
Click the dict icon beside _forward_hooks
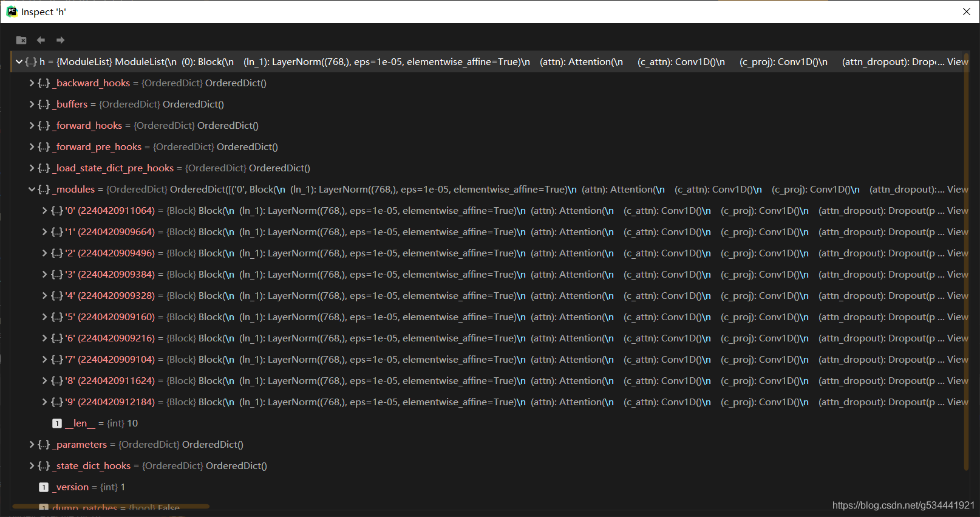pyautogui.click(x=44, y=126)
